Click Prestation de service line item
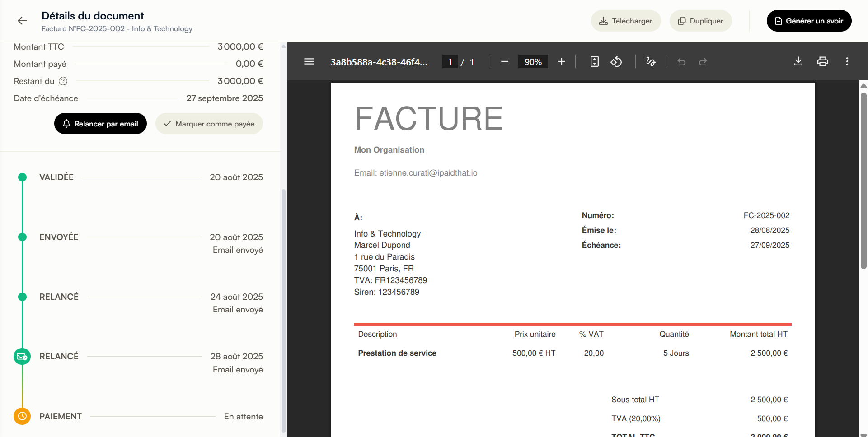The image size is (868, 437). coord(397,353)
